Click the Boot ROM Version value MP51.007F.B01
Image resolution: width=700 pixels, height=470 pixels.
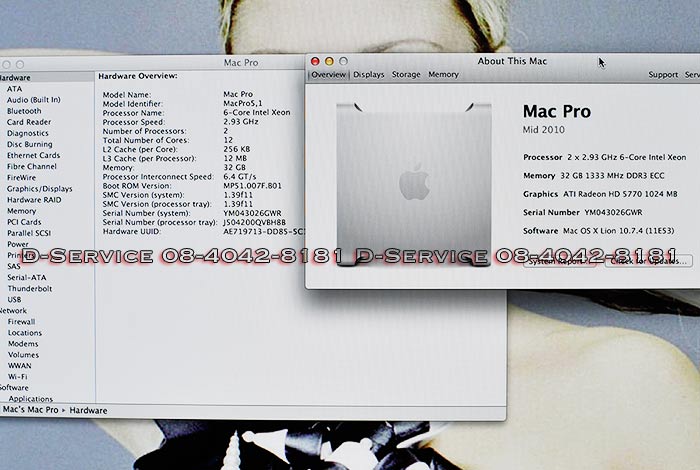tap(252, 186)
